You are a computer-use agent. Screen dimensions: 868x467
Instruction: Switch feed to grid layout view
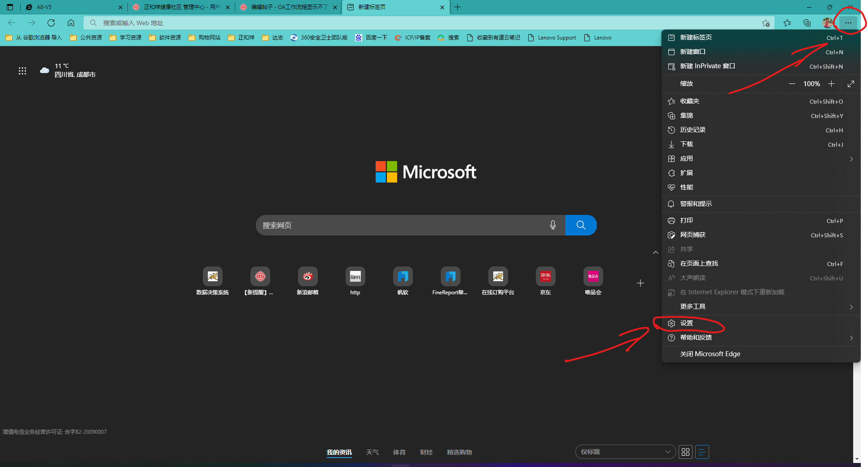tap(685, 452)
